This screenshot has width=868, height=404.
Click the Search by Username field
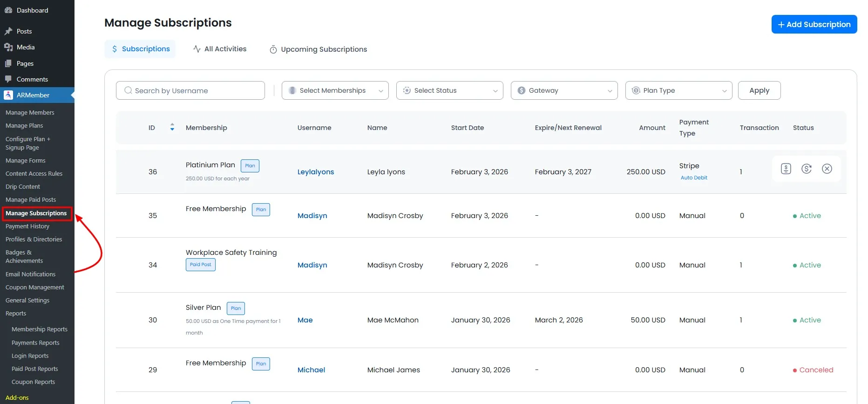(190, 90)
